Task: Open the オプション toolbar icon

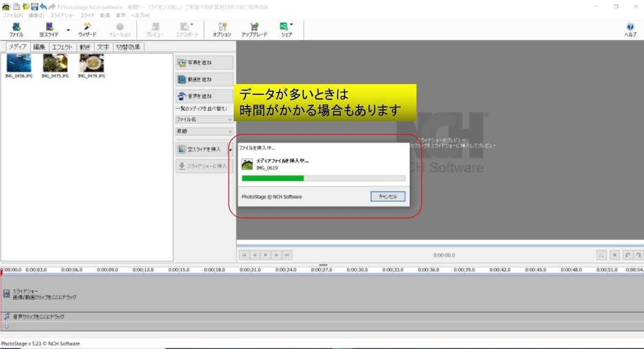Action: click(222, 30)
